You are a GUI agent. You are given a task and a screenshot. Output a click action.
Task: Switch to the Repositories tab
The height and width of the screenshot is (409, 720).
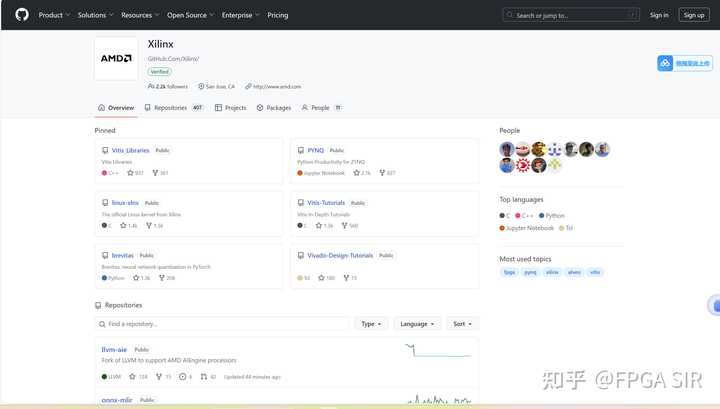pos(174,108)
